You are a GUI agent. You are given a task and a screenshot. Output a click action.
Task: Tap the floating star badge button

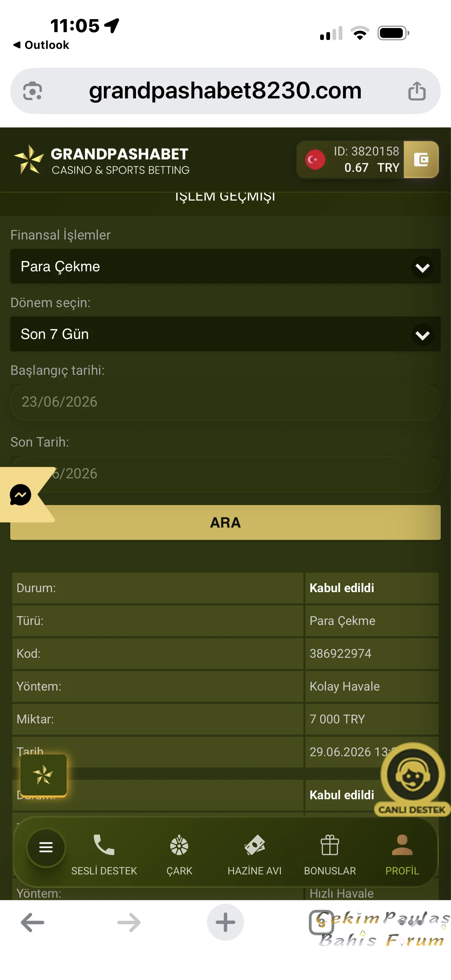pos(43,775)
